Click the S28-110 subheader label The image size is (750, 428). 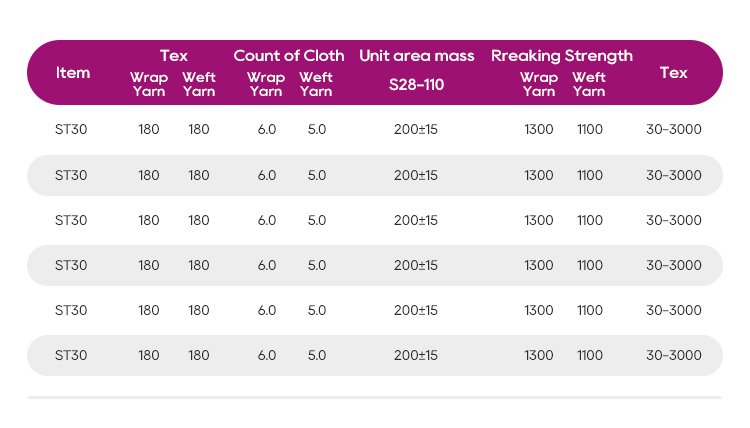tap(416, 84)
